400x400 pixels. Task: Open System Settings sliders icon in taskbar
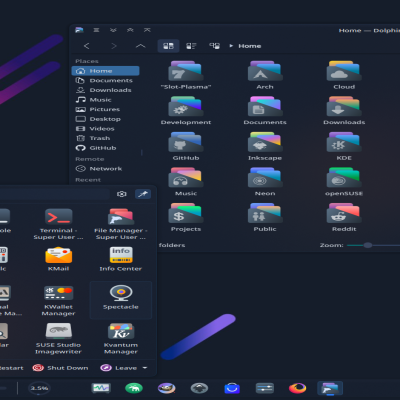tap(265, 388)
